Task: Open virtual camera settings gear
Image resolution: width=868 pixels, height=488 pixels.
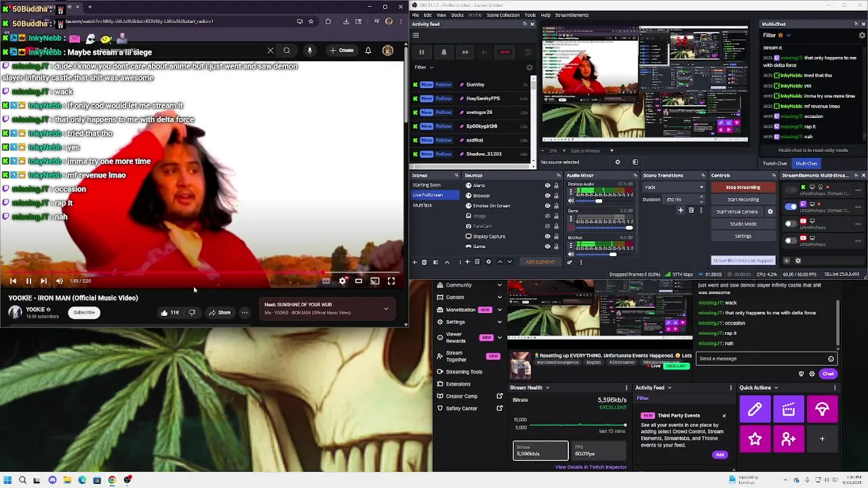Action: click(x=770, y=211)
